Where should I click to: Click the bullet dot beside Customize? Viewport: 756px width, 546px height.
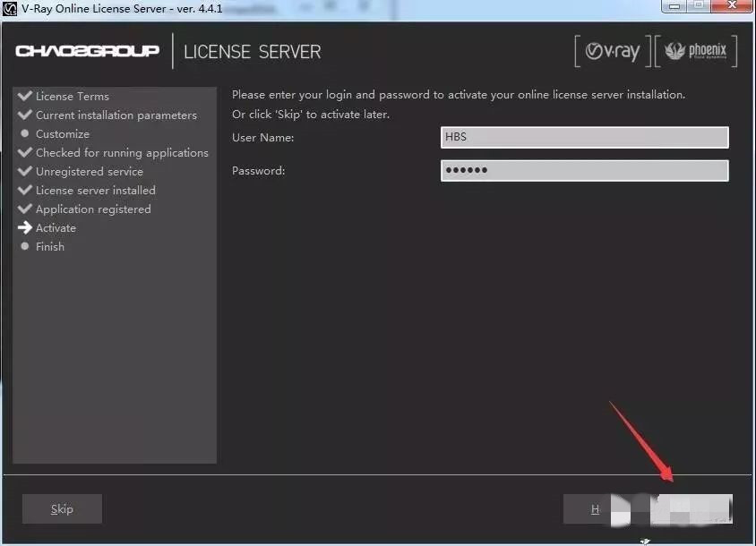25,134
